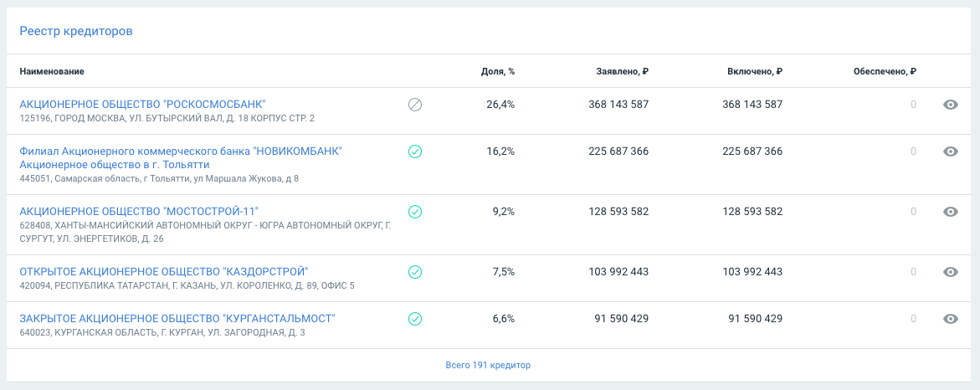Click the eye icon in КУРГАНСТАЛЬМОСТ row
This screenshot has height=390, width=980.
point(950,319)
